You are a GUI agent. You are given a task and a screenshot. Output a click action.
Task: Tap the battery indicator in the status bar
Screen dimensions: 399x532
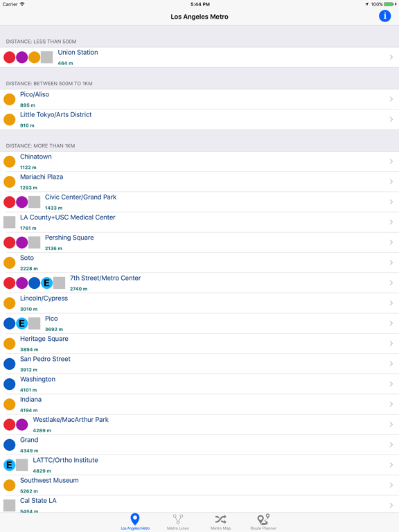pos(390,4)
